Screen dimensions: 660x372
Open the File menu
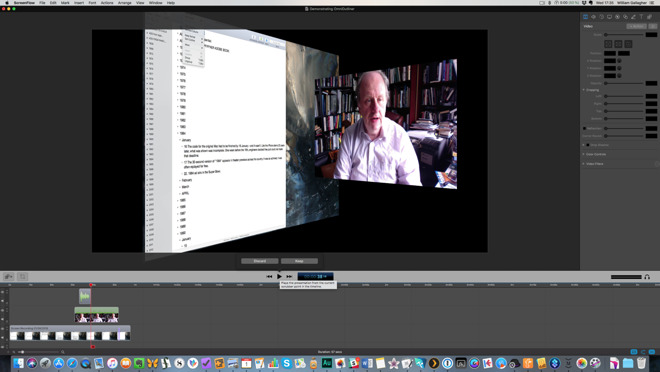[42, 3]
